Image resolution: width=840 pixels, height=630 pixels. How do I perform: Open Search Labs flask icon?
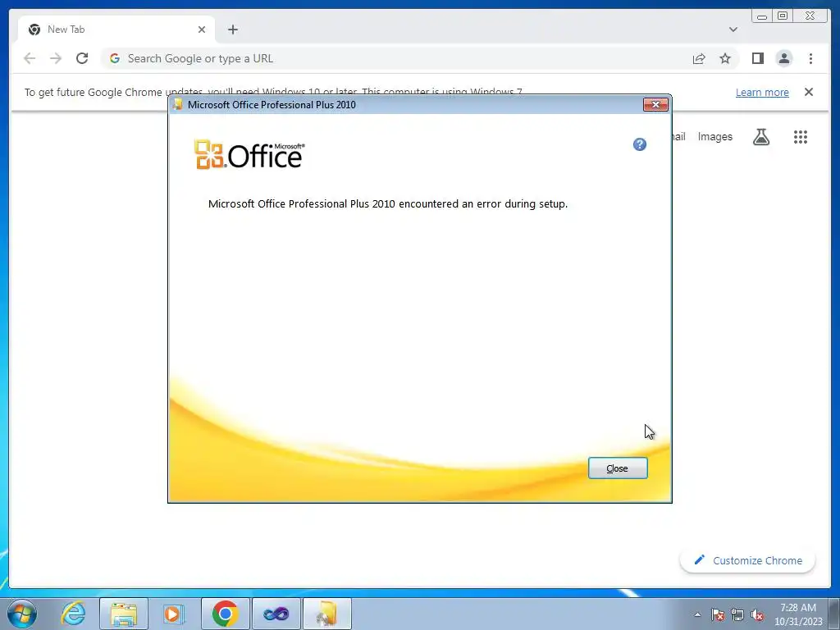760,137
